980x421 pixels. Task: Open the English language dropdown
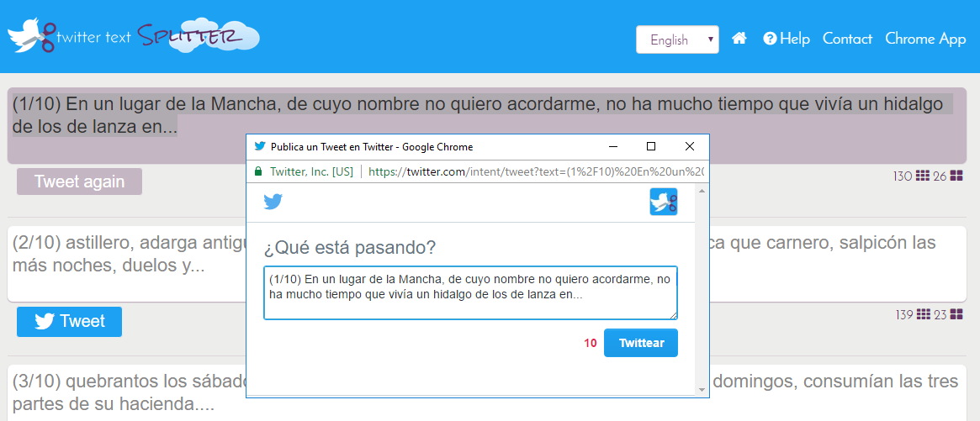(x=677, y=39)
